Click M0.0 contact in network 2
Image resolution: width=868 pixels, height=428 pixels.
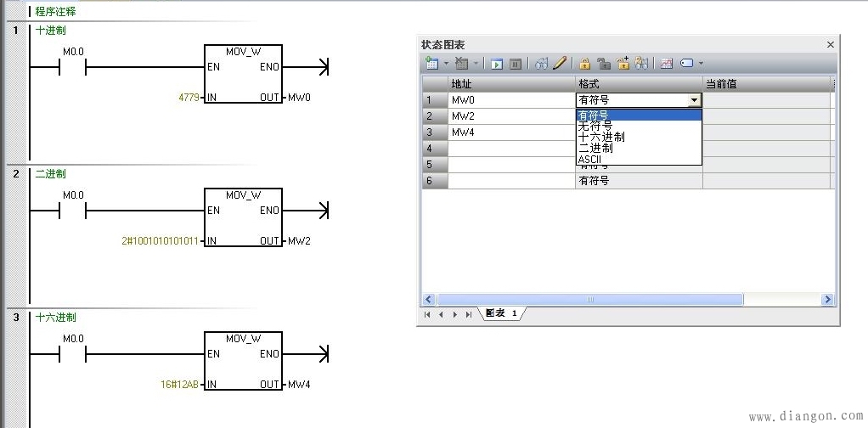(x=72, y=211)
